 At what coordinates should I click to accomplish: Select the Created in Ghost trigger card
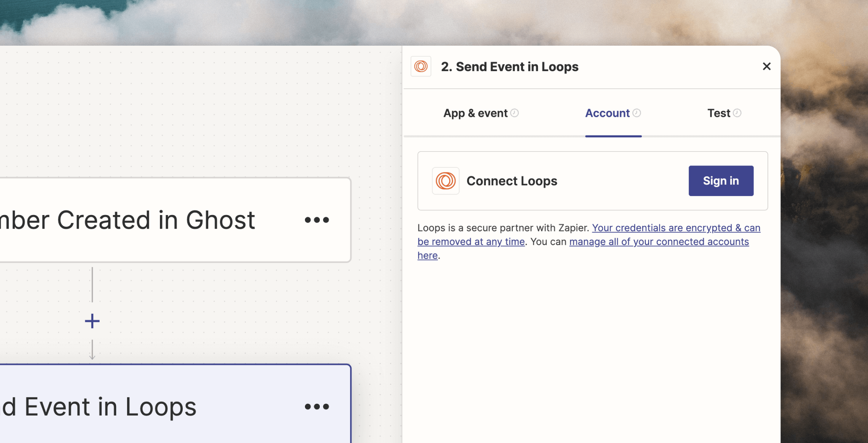(x=175, y=220)
